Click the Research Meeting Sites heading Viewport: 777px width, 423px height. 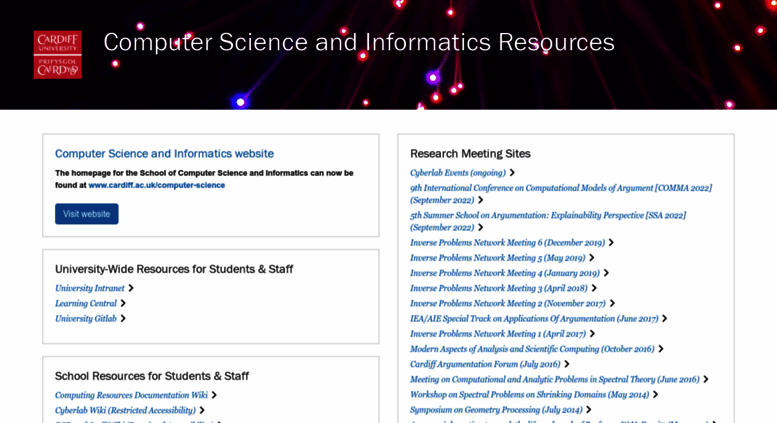coord(470,154)
